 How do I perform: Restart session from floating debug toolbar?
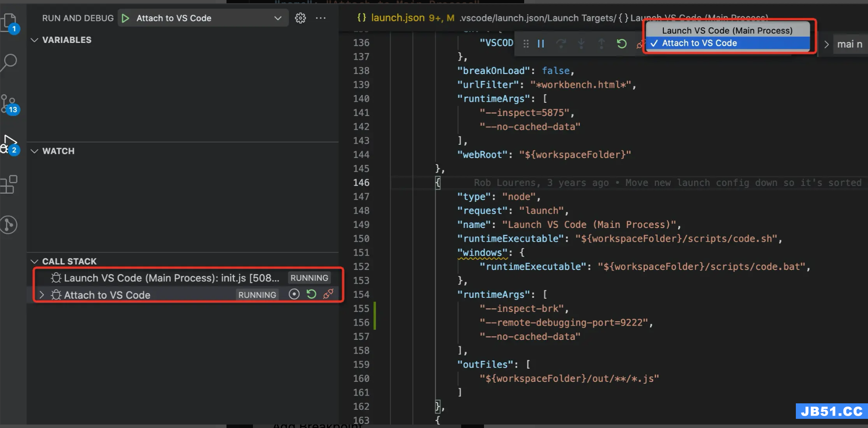621,44
